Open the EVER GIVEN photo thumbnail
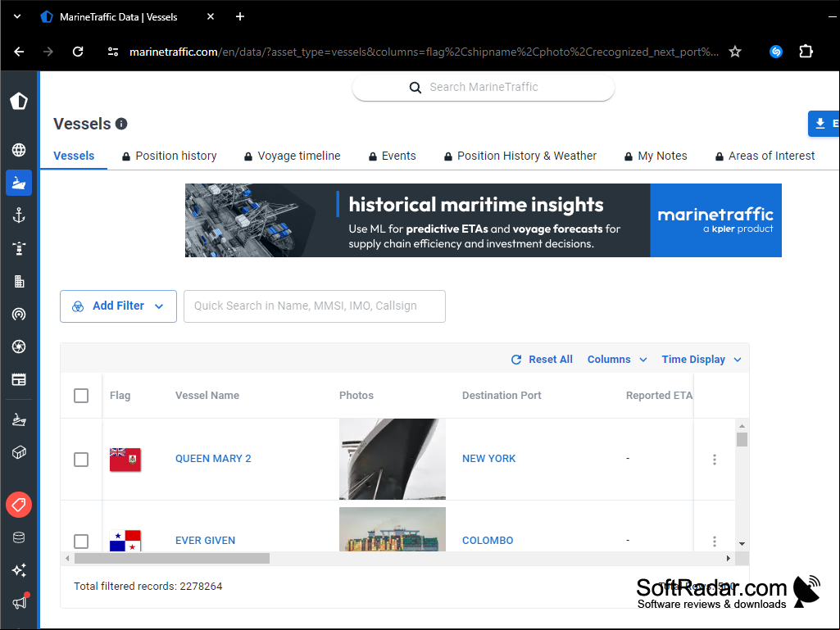This screenshot has height=630, width=840. pos(393,530)
